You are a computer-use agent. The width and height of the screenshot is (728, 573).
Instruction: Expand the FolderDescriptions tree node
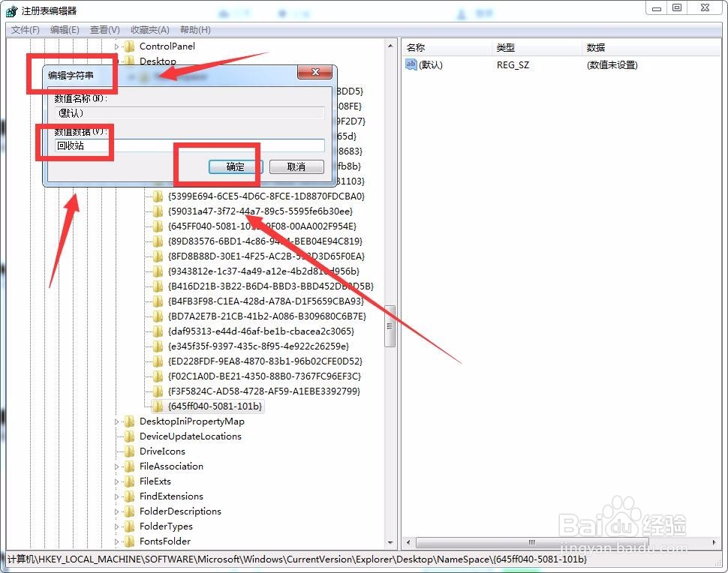[x=117, y=511]
